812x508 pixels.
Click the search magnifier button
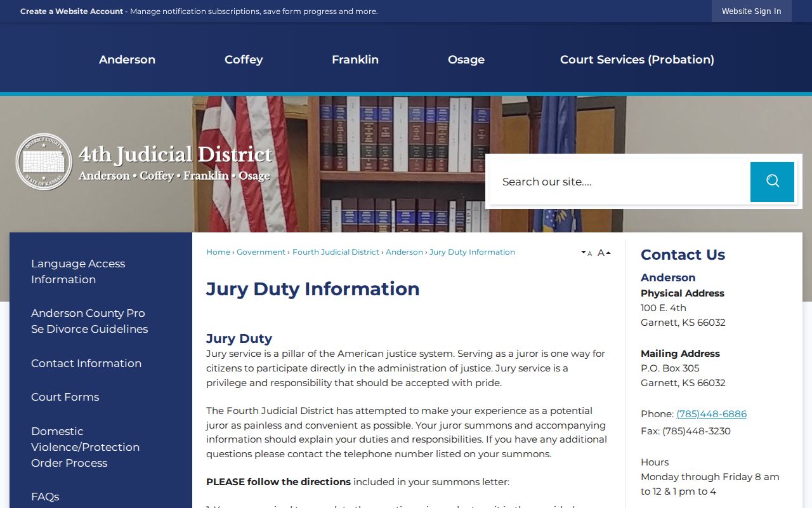point(772,182)
